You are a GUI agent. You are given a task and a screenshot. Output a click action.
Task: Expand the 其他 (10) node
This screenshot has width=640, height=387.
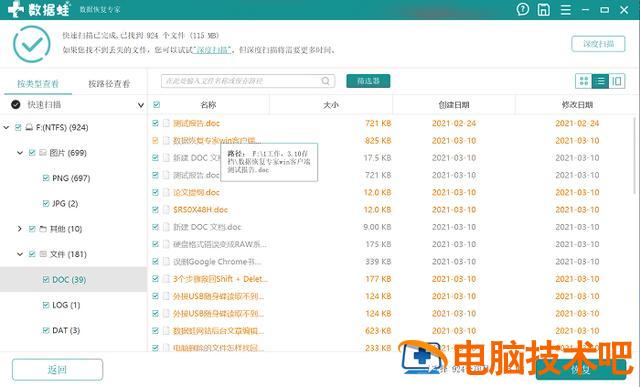tap(20, 229)
